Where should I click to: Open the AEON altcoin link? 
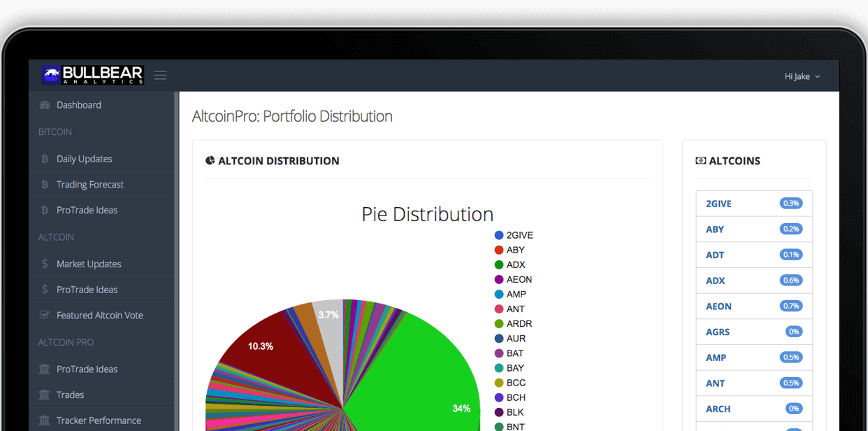tap(718, 306)
